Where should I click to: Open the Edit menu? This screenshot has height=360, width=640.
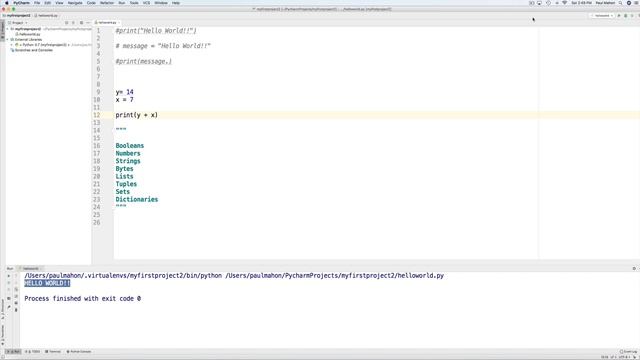click(x=47, y=3)
